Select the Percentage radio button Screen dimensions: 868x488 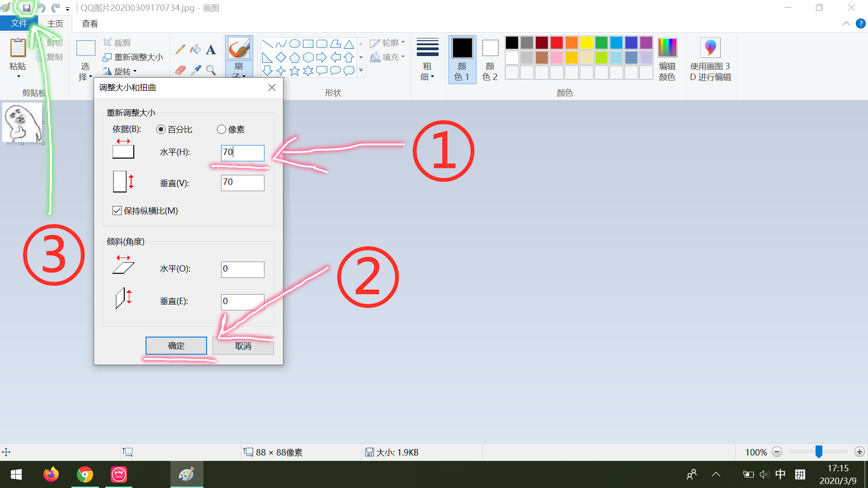pyautogui.click(x=161, y=130)
